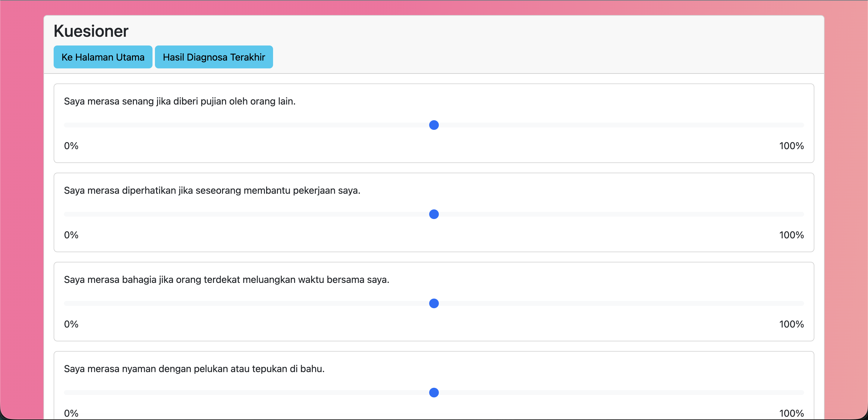The width and height of the screenshot is (868, 420).
Task: Click slider handle for meluangkan waktu question
Action: tap(434, 303)
